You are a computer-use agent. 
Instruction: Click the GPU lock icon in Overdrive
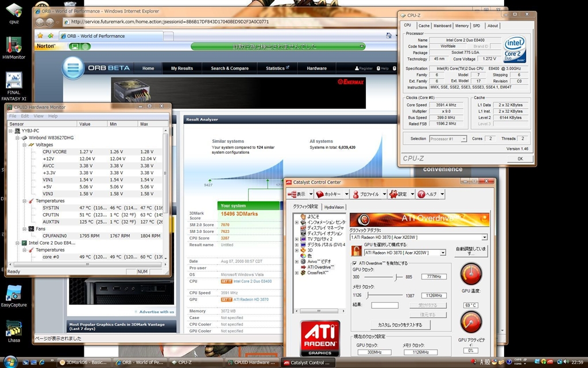[356, 251]
